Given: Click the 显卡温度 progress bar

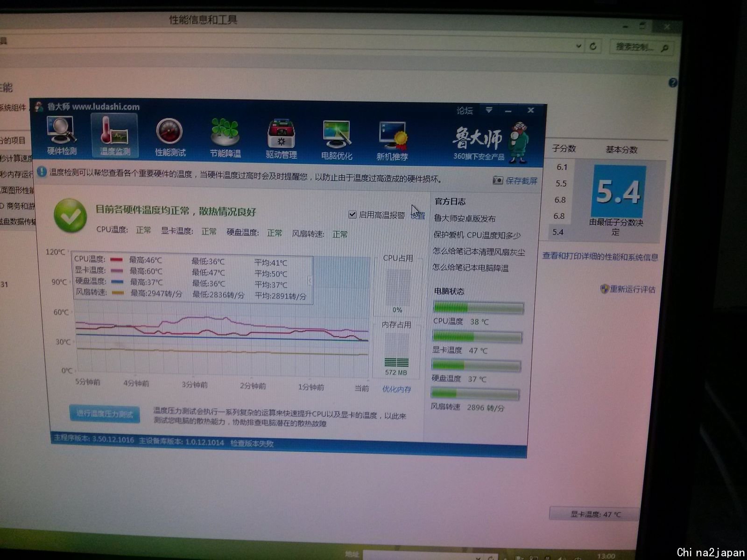Looking at the screenshot, I should (477, 337).
